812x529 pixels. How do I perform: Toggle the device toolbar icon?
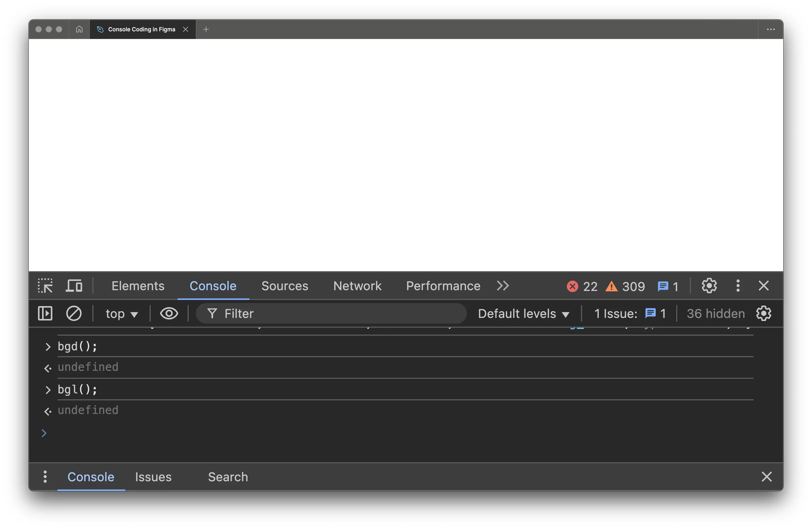click(x=74, y=286)
